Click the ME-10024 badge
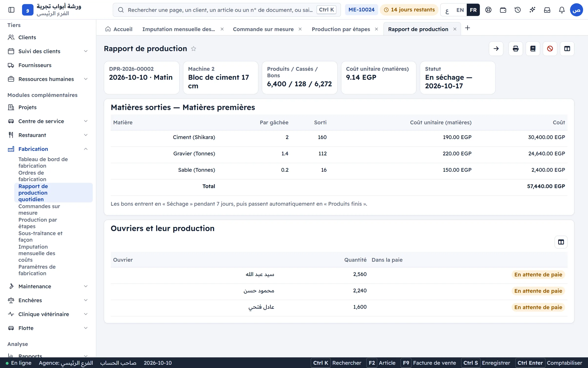Screen dimensions: 588x368 pyautogui.click(x=361, y=10)
